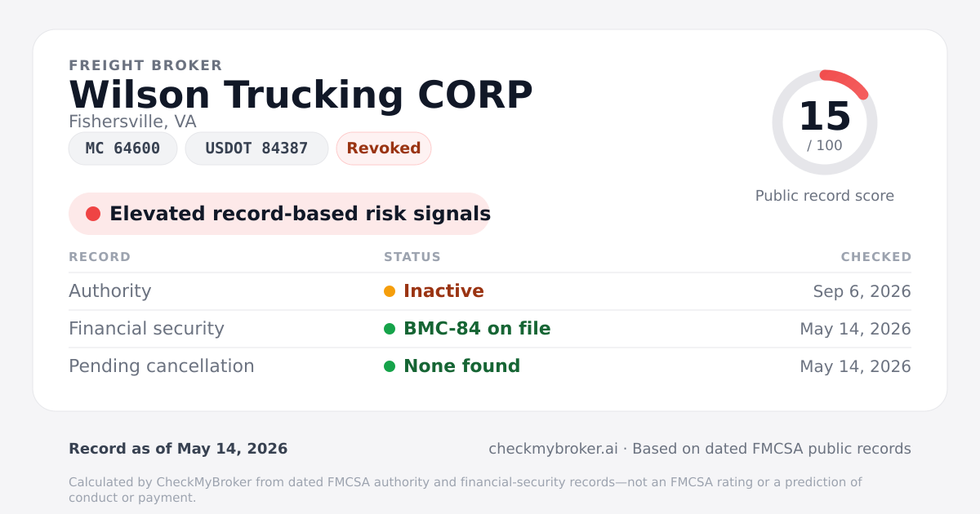Screen dimensions: 980x514
Task: Click the Sep 6, 2026 checked date
Action: 862,291
